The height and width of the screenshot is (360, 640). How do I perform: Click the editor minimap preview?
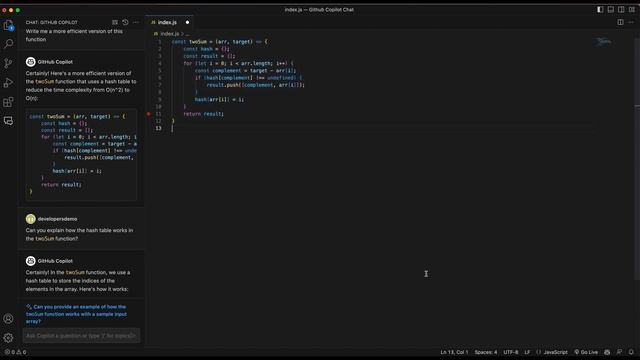tap(603, 42)
